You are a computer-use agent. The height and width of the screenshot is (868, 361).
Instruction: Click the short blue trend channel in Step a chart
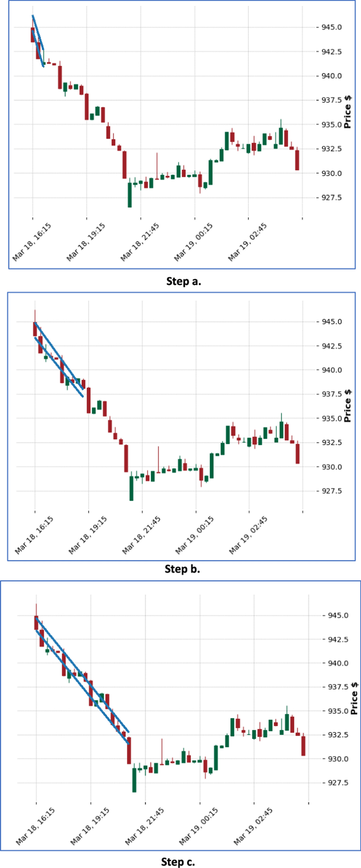coord(38,41)
